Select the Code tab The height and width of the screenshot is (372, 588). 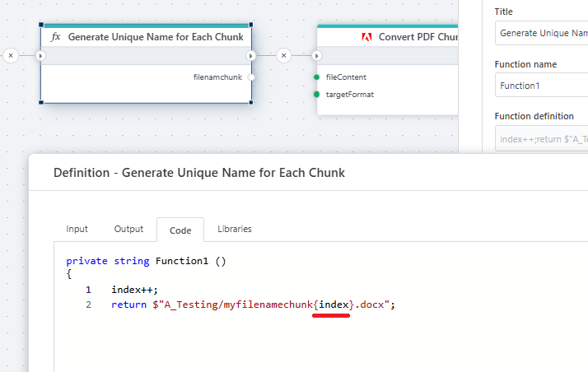(180, 230)
